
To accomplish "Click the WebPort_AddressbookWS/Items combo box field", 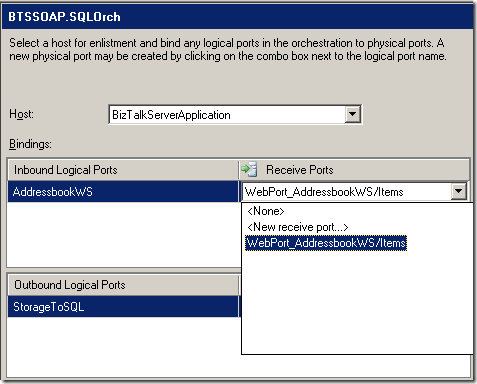I will tap(354, 192).
